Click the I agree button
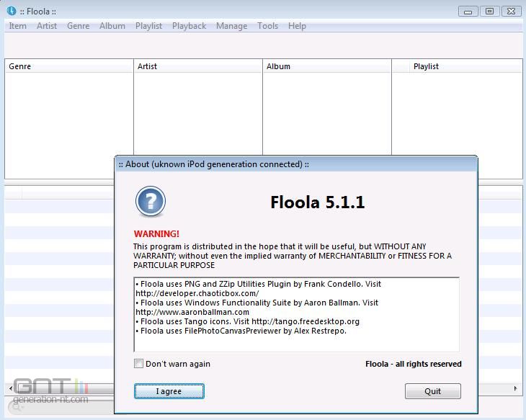Viewport: 526px width, 420px height. (x=169, y=391)
